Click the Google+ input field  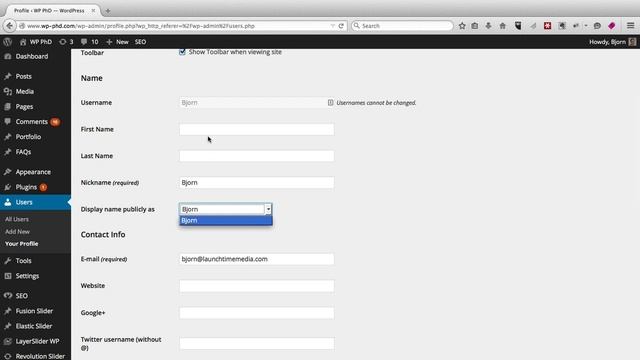pos(256,313)
